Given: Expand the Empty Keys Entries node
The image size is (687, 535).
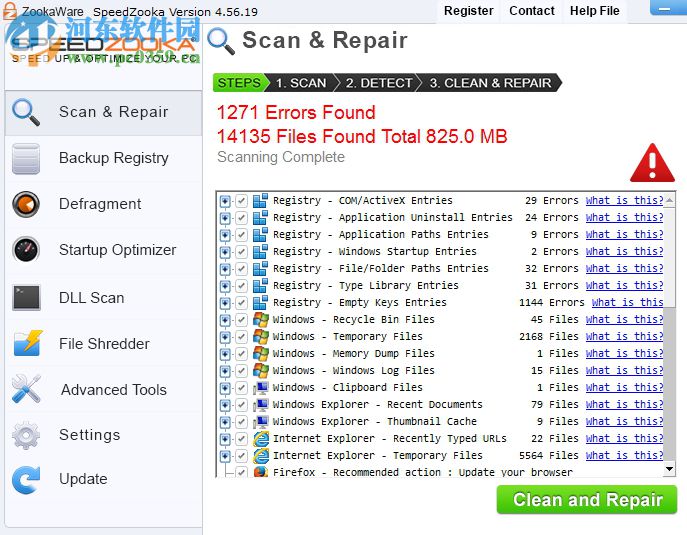Looking at the screenshot, I should 225,303.
